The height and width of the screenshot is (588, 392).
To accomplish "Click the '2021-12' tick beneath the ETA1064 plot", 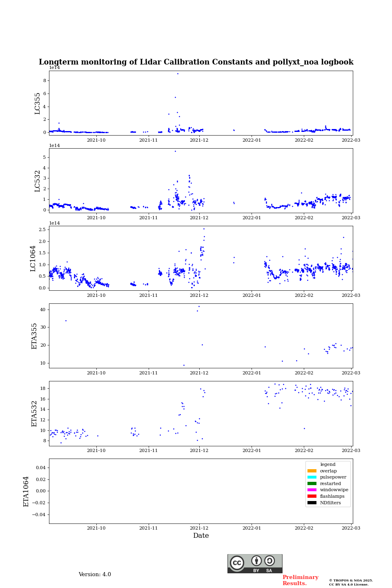I will (x=199, y=528).
